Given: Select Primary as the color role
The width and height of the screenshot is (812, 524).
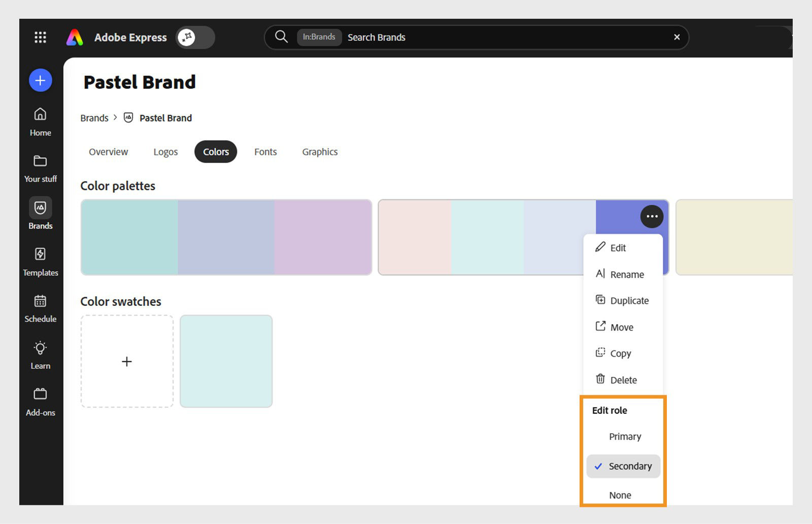Looking at the screenshot, I should pyautogui.click(x=625, y=436).
